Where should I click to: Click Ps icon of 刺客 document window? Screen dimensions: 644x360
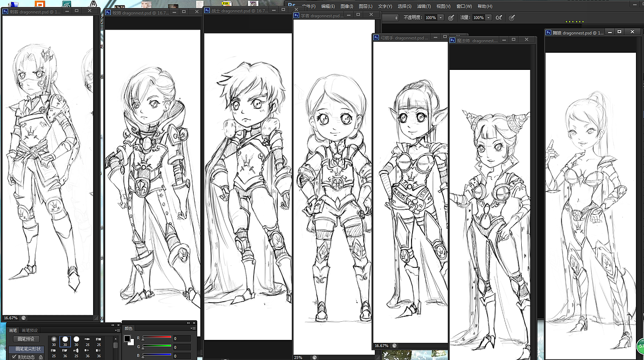pyautogui.click(x=6, y=11)
